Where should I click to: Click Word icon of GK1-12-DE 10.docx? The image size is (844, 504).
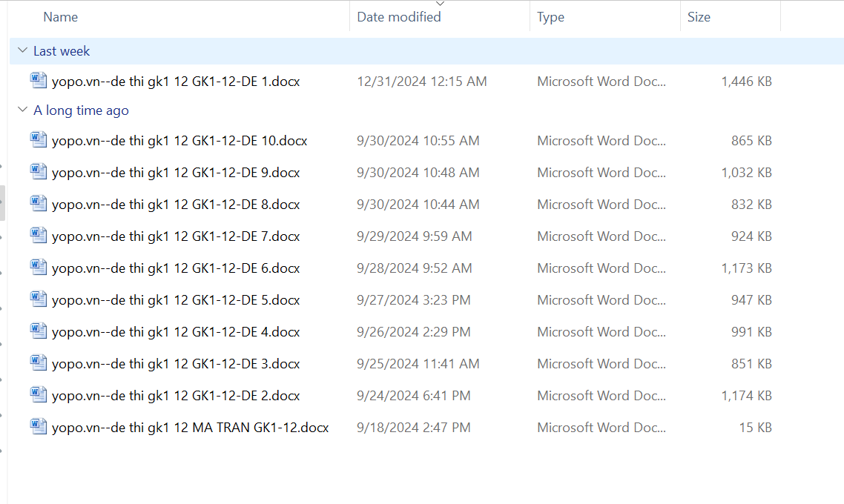[39, 139]
